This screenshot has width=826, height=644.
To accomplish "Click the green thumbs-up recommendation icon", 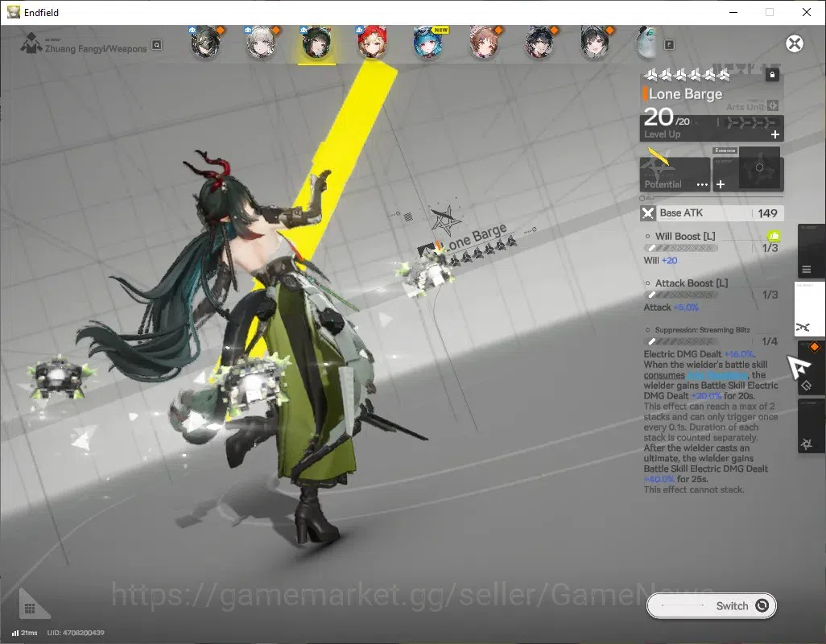I will pos(774,236).
